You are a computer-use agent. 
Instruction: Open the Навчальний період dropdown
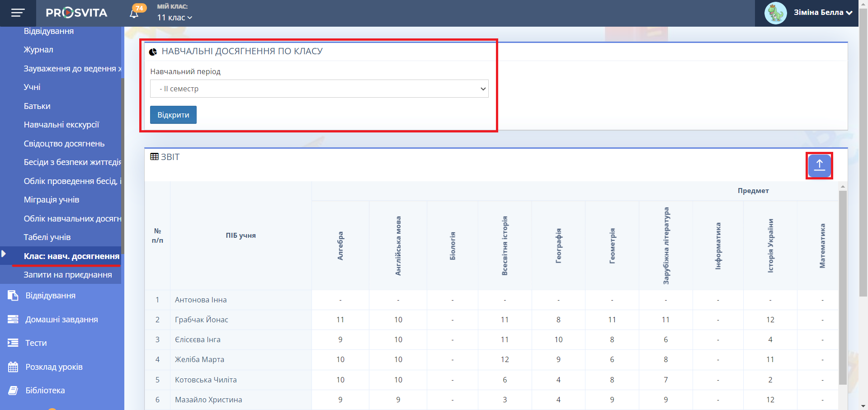[x=319, y=89]
